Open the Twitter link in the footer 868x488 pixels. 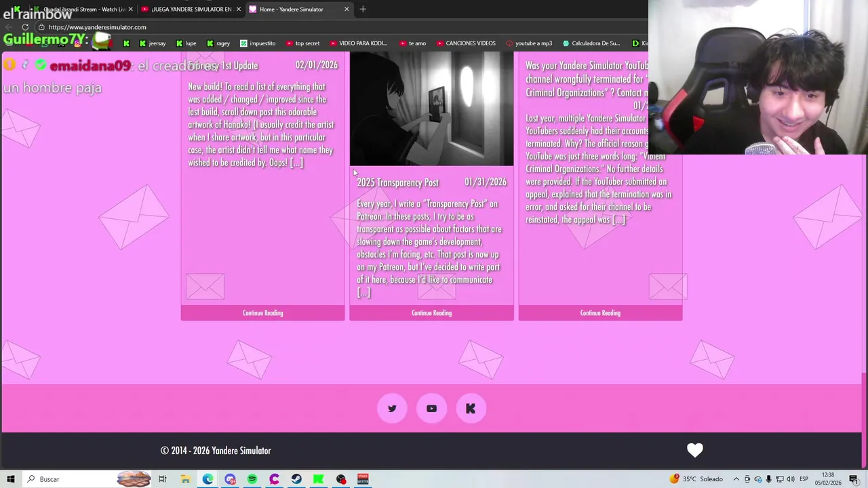click(392, 409)
